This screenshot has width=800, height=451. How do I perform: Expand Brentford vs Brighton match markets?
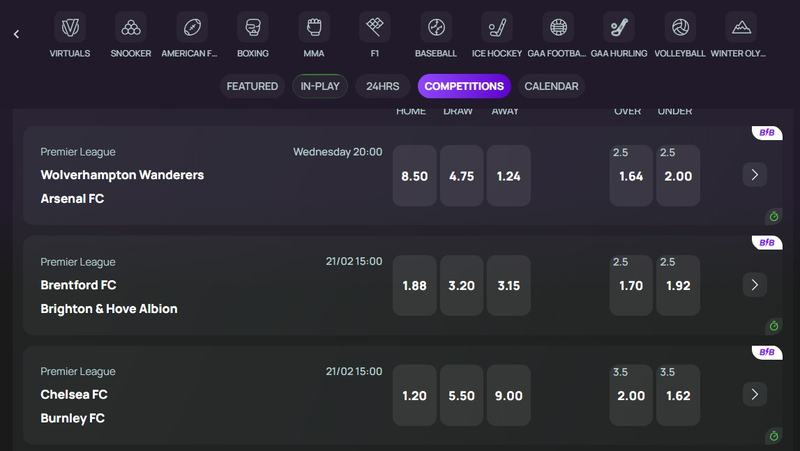tap(755, 285)
